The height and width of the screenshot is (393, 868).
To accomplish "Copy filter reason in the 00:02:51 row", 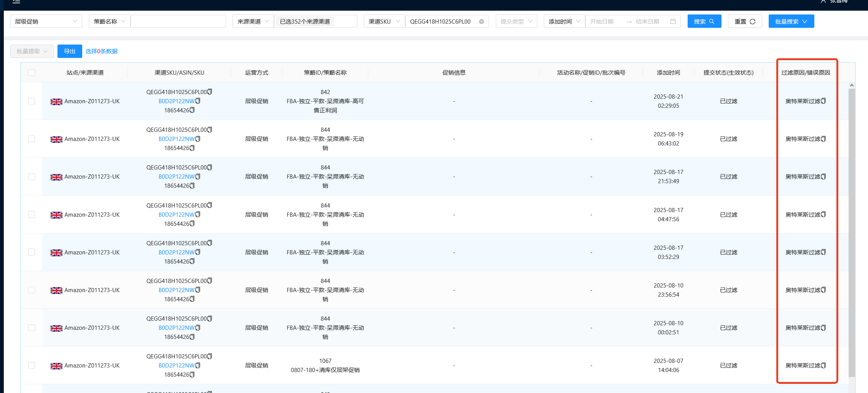I will point(823,327).
